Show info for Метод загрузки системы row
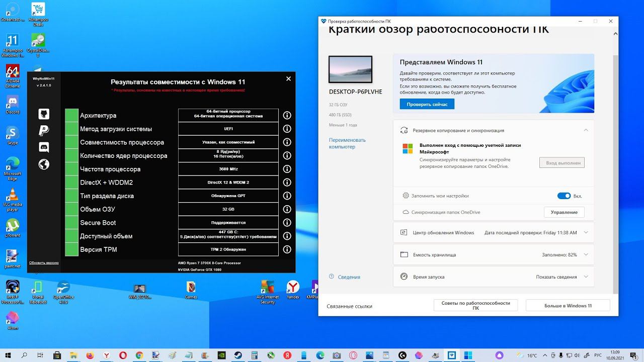Image resolution: width=644 pixels, height=362 pixels. click(287, 129)
